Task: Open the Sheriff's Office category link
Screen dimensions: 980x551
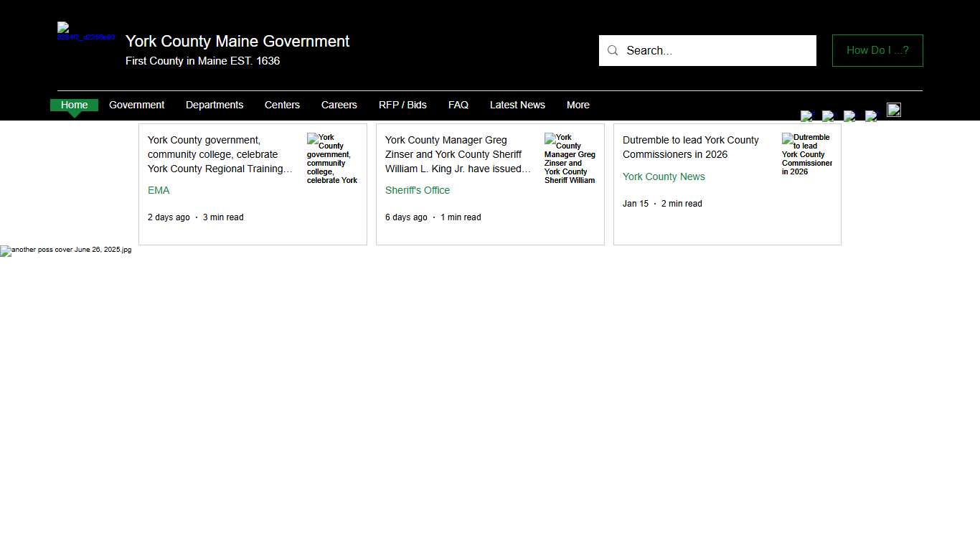Action: [418, 190]
